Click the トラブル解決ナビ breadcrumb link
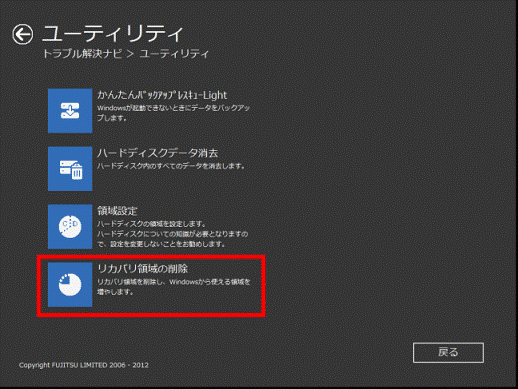 [x=82, y=54]
